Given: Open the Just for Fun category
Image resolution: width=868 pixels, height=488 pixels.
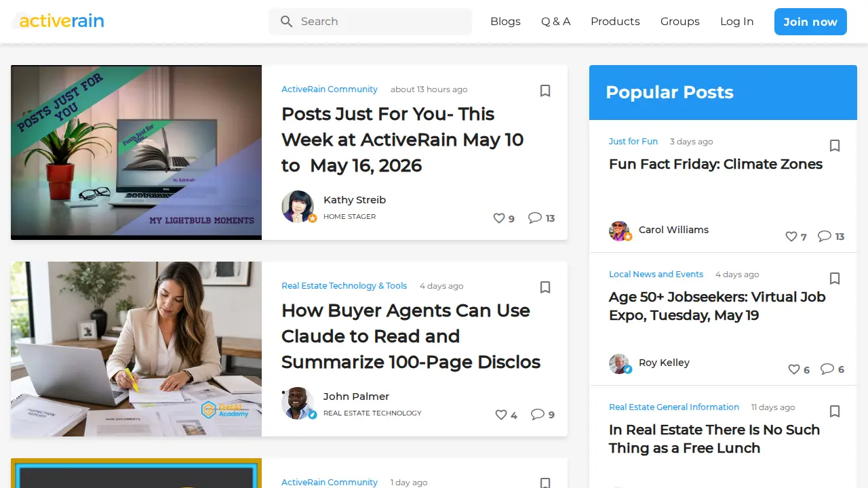Looking at the screenshot, I should (x=633, y=142).
